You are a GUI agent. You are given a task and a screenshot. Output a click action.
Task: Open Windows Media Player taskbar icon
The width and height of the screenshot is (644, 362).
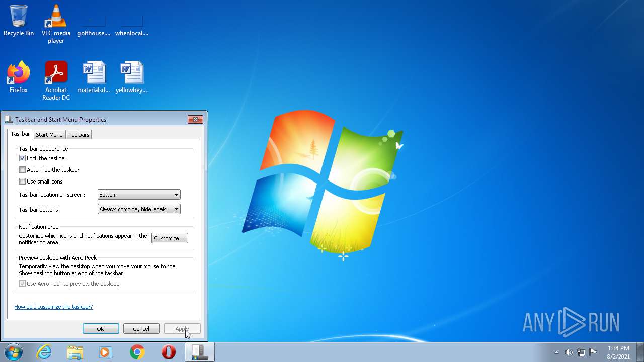106,352
